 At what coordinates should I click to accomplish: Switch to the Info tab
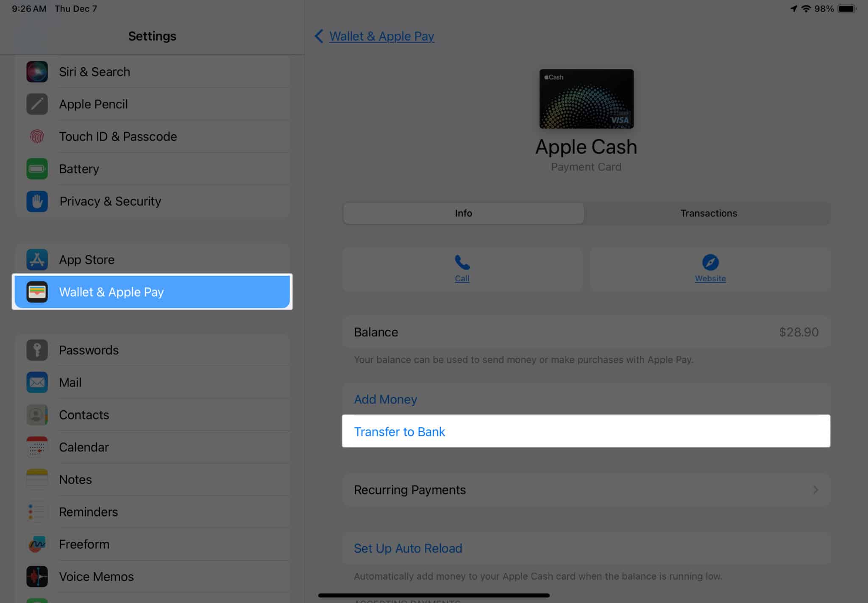coord(463,213)
